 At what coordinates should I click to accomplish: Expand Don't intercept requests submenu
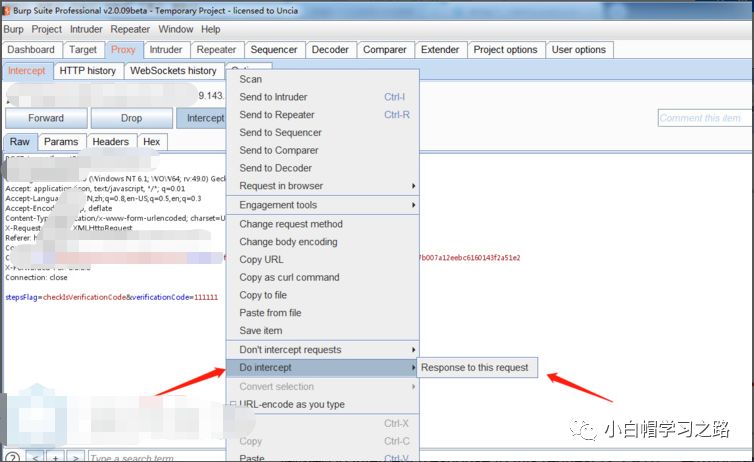click(323, 350)
